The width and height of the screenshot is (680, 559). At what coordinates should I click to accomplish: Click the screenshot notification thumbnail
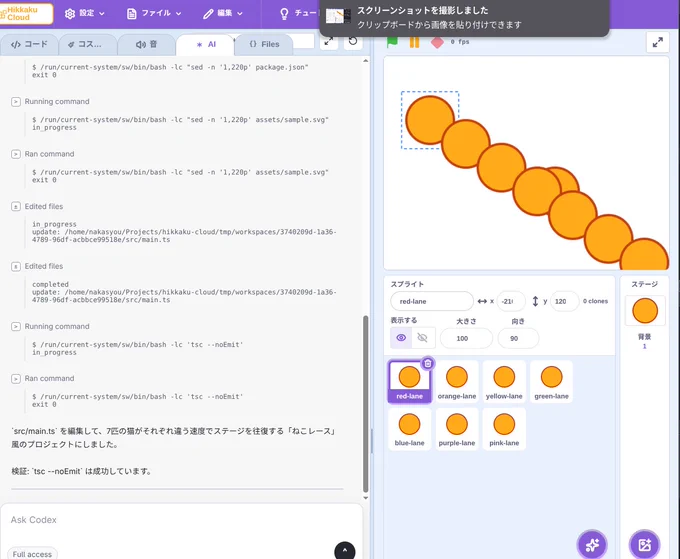[x=338, y=16]
